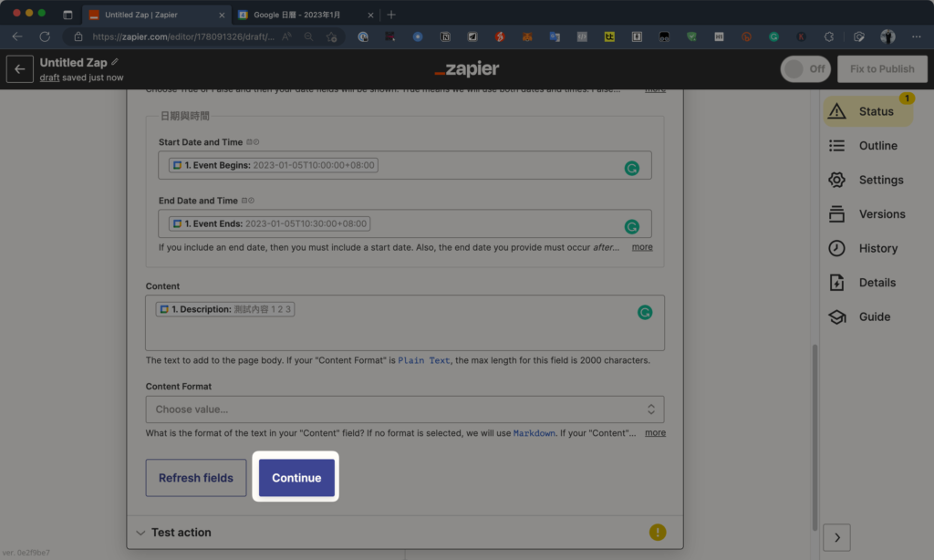934x560 pixels.
Task: Click the End Date and Time input field
Action: pyautogui.click(x=405, y=223)
